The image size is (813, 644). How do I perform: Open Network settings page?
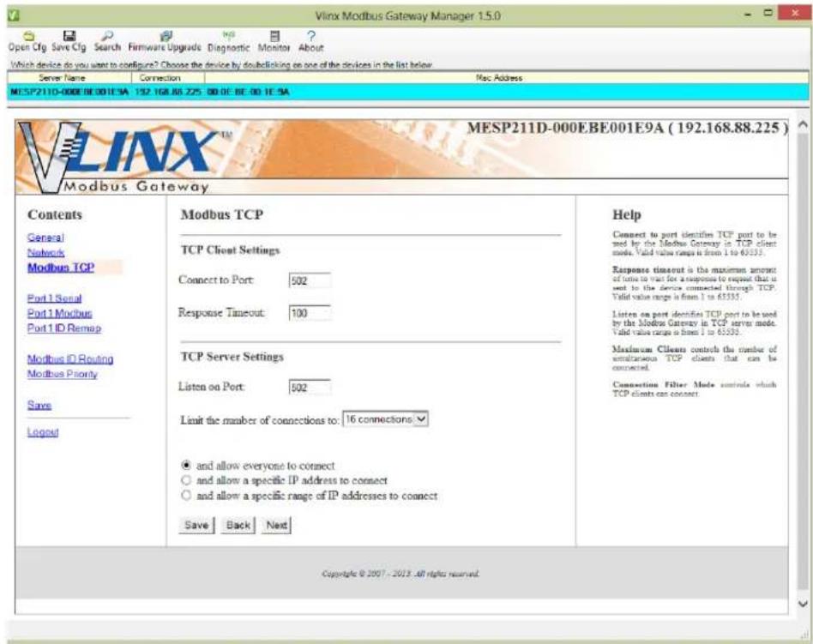click(x=45, y=252)
